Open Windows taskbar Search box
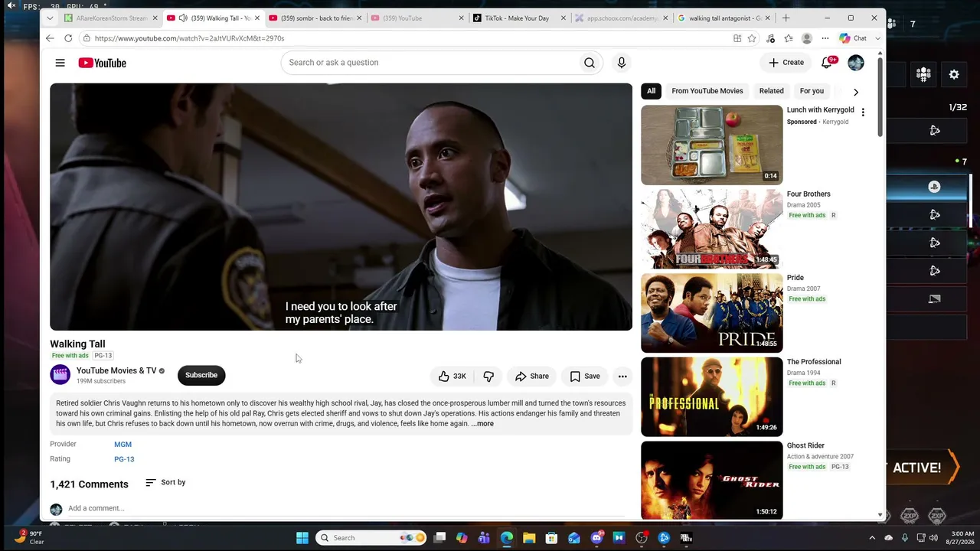 pyautogui.click(x=371, y=538)
